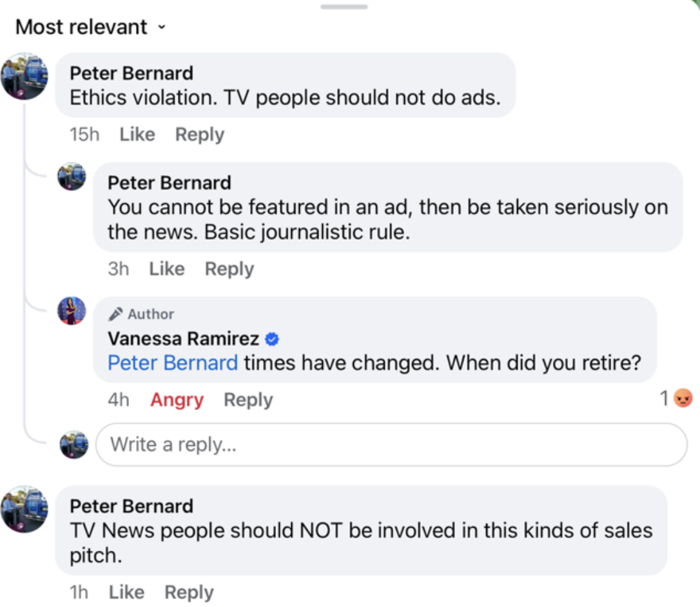
Task: Click avatar beside the Write a reply box
Action: coord(74,445)
